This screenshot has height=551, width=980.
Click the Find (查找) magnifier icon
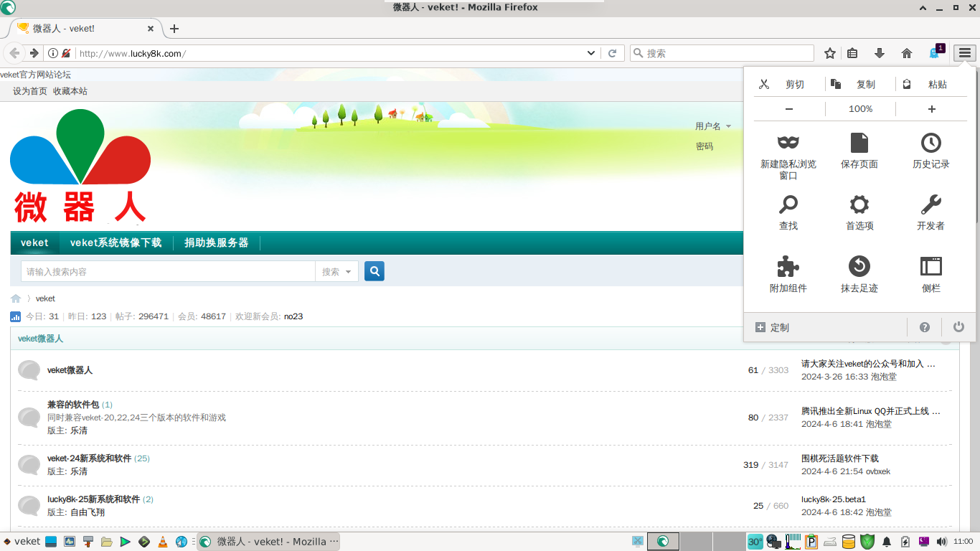point(788,204)
